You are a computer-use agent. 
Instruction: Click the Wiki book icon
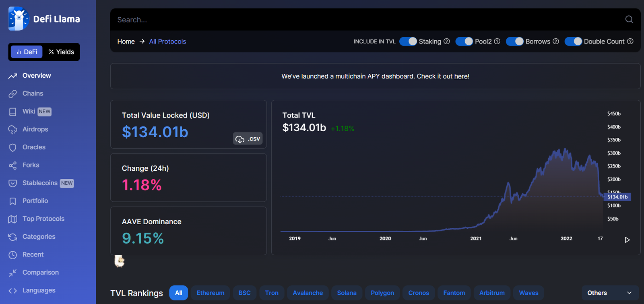(13, 112)
